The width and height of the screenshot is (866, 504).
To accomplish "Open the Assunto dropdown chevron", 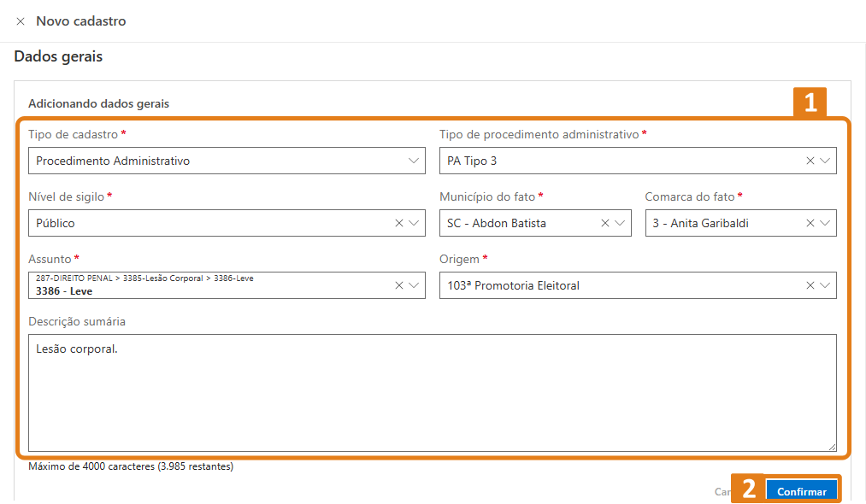I will click(414, 285).
